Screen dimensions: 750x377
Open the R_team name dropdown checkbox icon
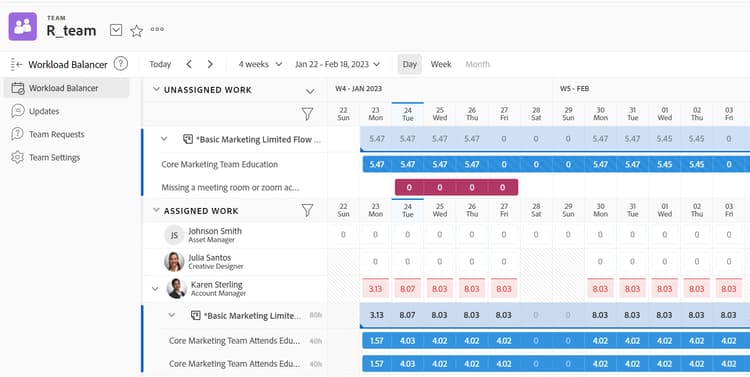click(x=116, y=31)
